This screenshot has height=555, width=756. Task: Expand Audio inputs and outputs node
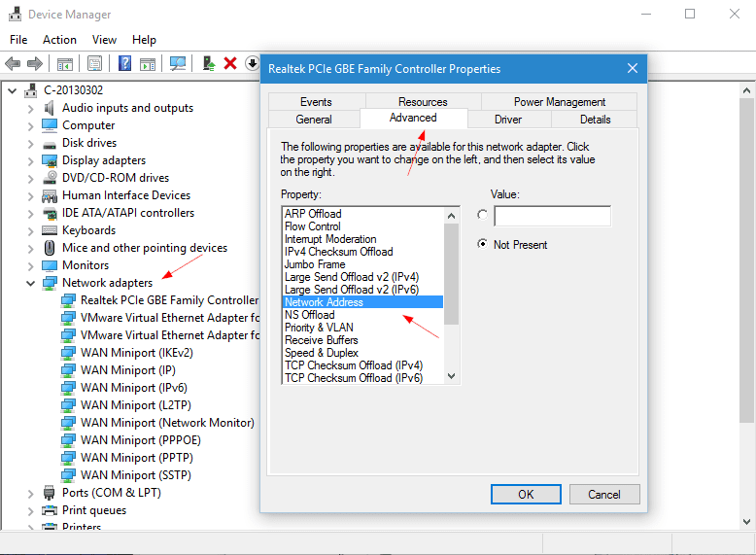pyautogui.click(x=30, y=109)
